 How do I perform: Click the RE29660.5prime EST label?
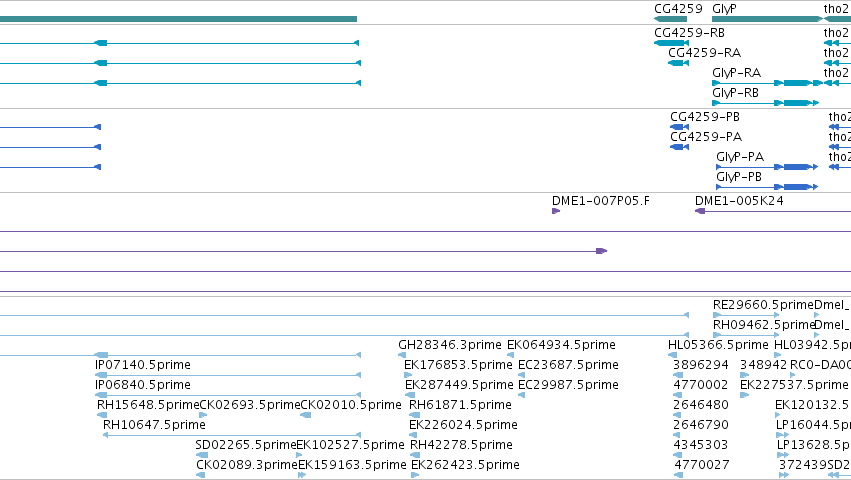point(763,305)
